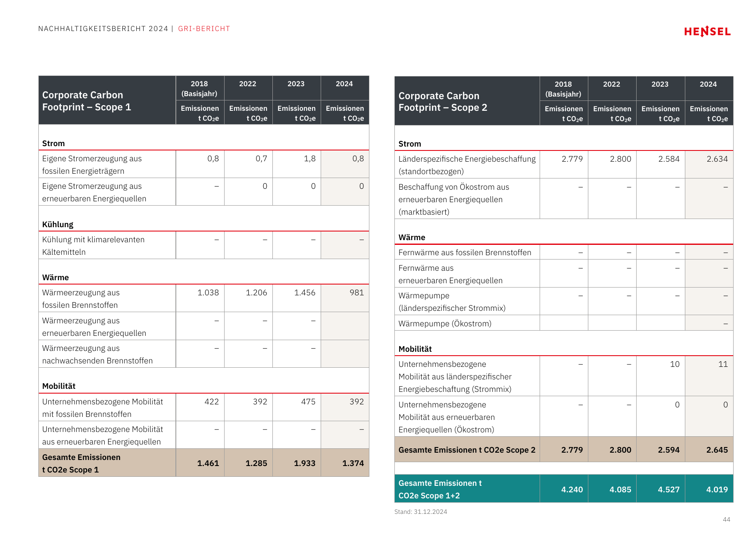Select the value 1.206 in the Scope 1 table
756x535 pixels.
[256, 293]
